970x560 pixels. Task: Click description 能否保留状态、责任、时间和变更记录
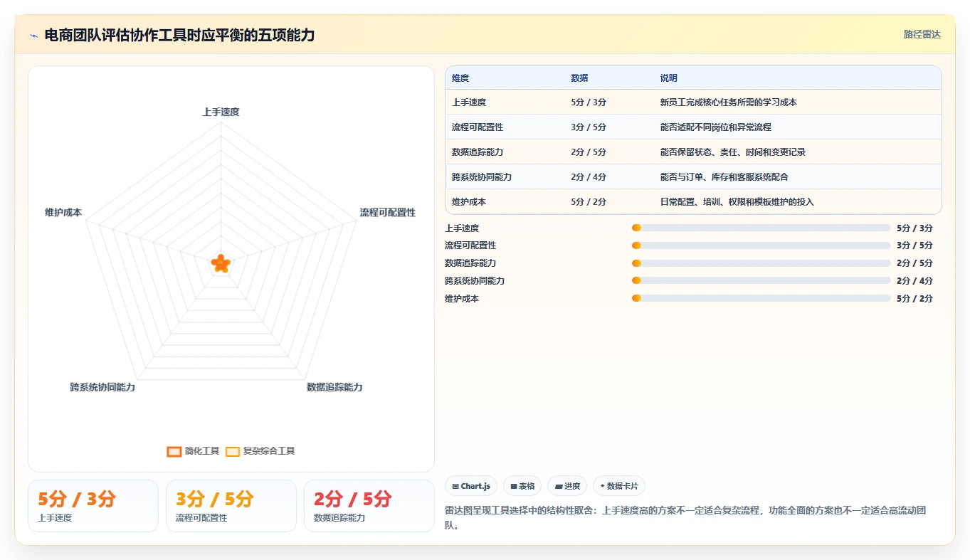(x=732, y=152)
